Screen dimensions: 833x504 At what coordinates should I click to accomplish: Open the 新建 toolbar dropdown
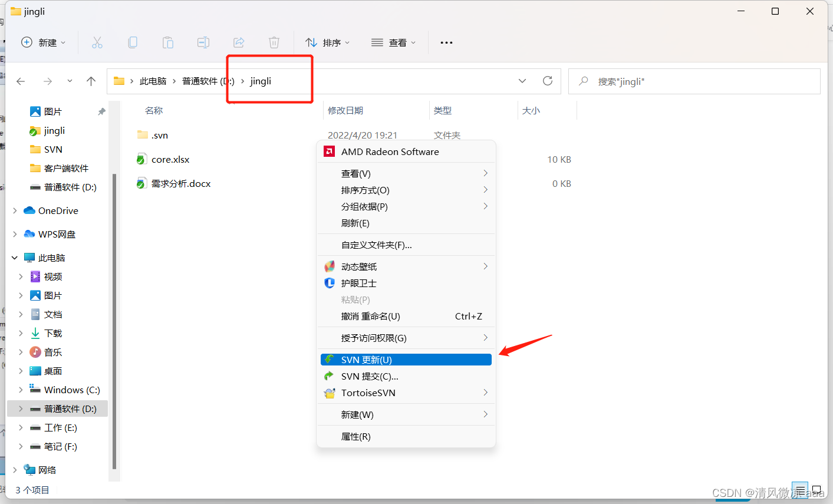[43, 42]
